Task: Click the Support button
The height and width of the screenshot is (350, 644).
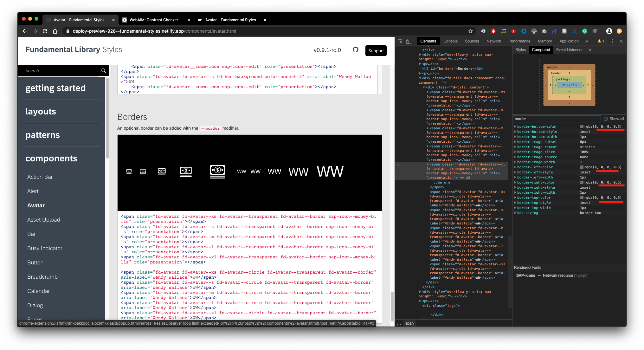Action: [376, 51]
